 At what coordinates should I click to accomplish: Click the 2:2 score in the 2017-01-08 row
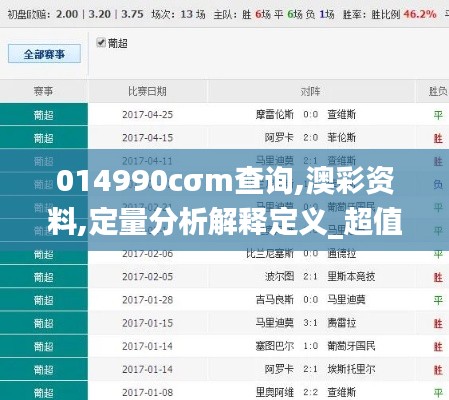point(310,392)
